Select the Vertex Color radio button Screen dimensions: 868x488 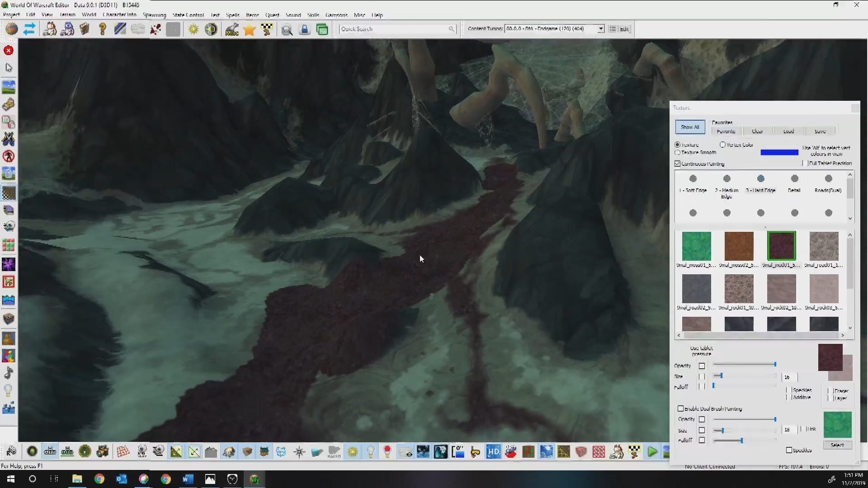pyautogui.click(x=722, y=145)
